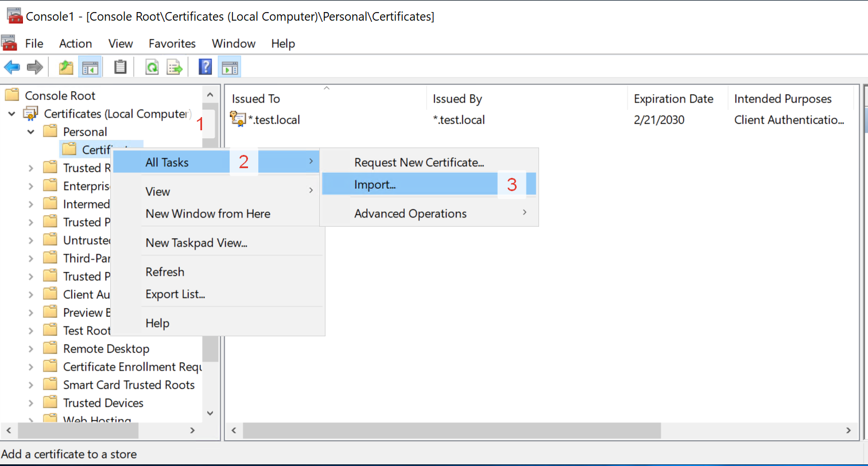Click tree pane vertical scrollbar up arrow

coord(210,95)
